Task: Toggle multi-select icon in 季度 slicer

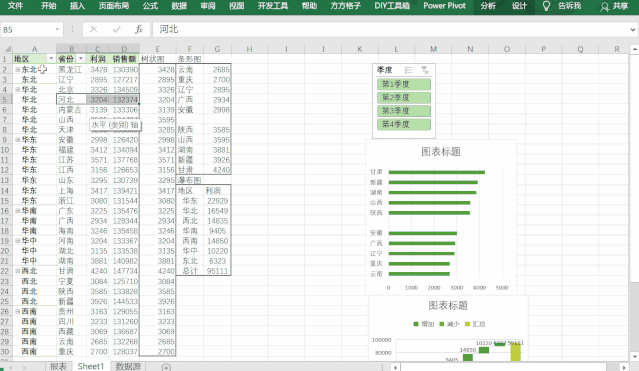Action: (409, 70)
